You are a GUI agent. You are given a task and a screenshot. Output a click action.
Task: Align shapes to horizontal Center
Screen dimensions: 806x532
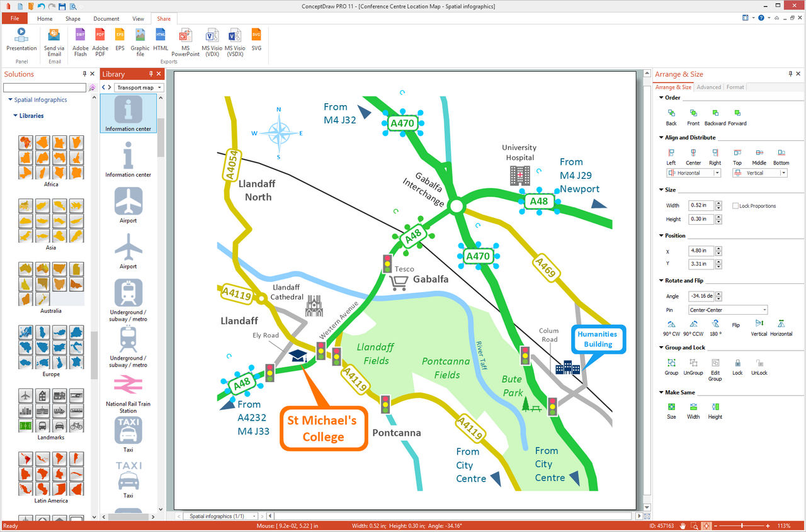tap(693, 157)
